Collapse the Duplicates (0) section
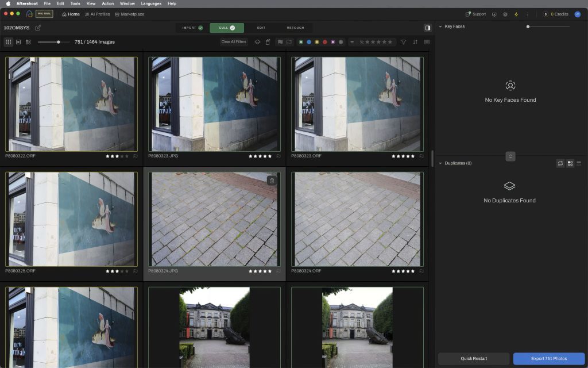Screen dimensions: 588x368 click(440, 163)
